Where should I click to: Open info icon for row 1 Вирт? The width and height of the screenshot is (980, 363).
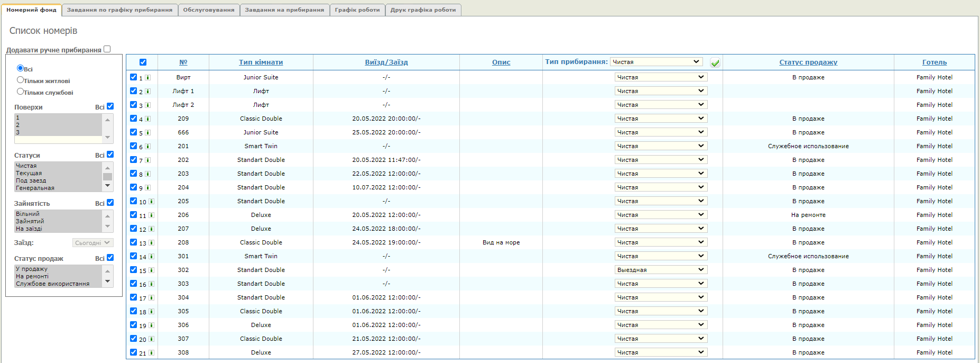pos(148,78)
